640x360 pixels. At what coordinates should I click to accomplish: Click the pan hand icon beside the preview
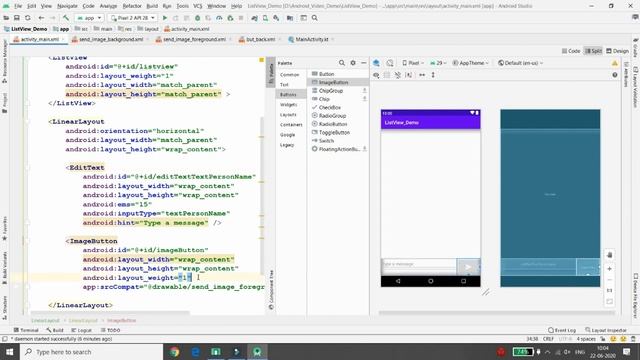[x=609, y=255]
